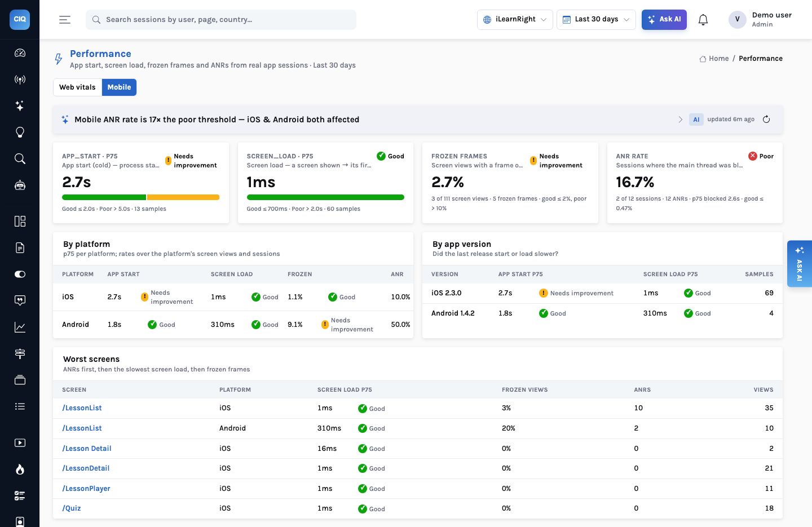Open the magnifier search icon in sidebar
Image resolution: width=812 pixels, height=527 pixels.
coord(20,159)
